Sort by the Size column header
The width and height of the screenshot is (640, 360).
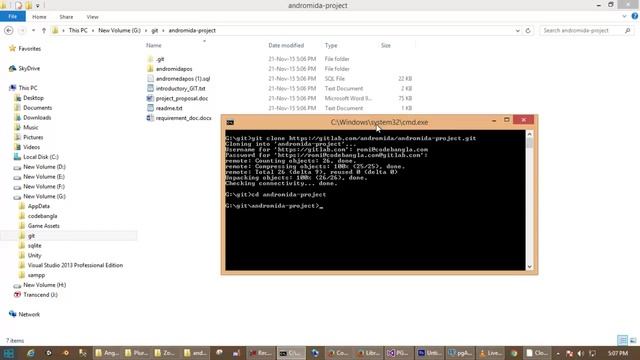point(386,46)
